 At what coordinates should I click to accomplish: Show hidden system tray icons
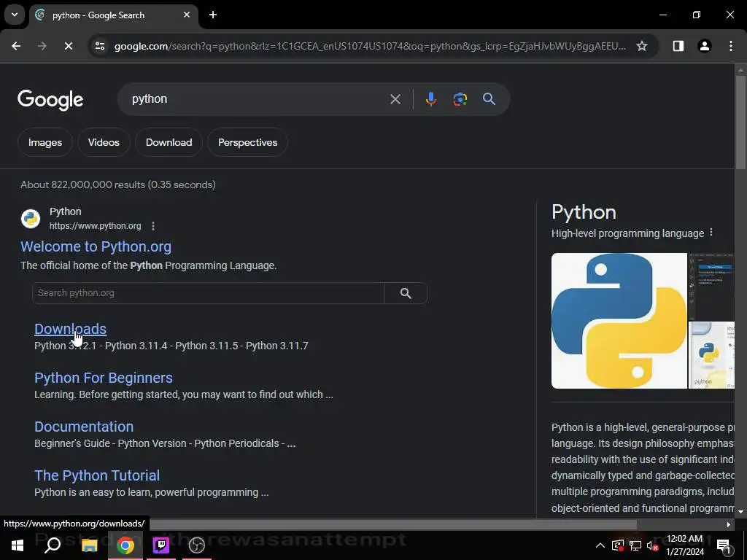click(600, 545)
